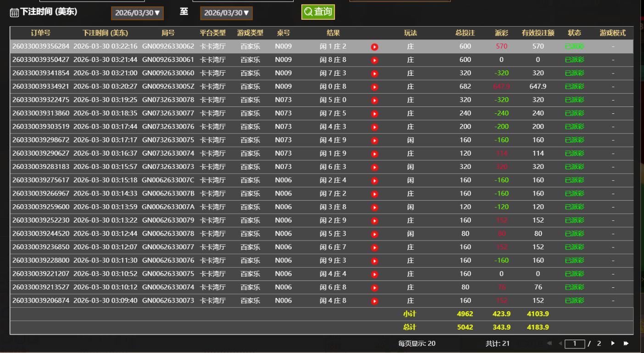Click the 派彩 column header
The height and width of the screenshot is (353, 644).
501,33
